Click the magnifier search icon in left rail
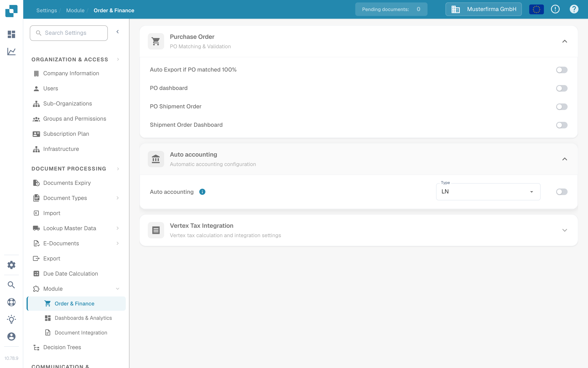Image resolution: width=588 pixels, height=368 pixels. pos(11,285)
